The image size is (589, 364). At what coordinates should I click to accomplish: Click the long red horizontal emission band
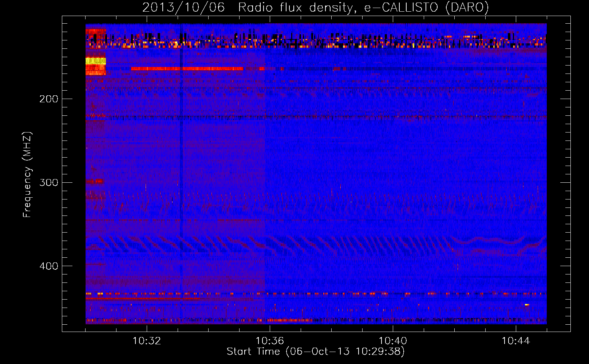[x=187, y=68]
